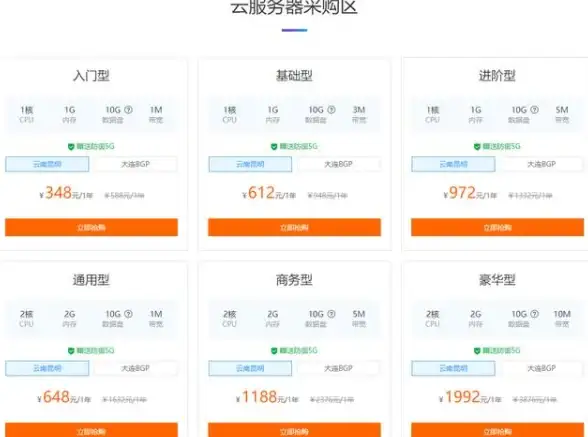
Task: Click the orange buy button for 基础型
Action: [x=294, y=227]
